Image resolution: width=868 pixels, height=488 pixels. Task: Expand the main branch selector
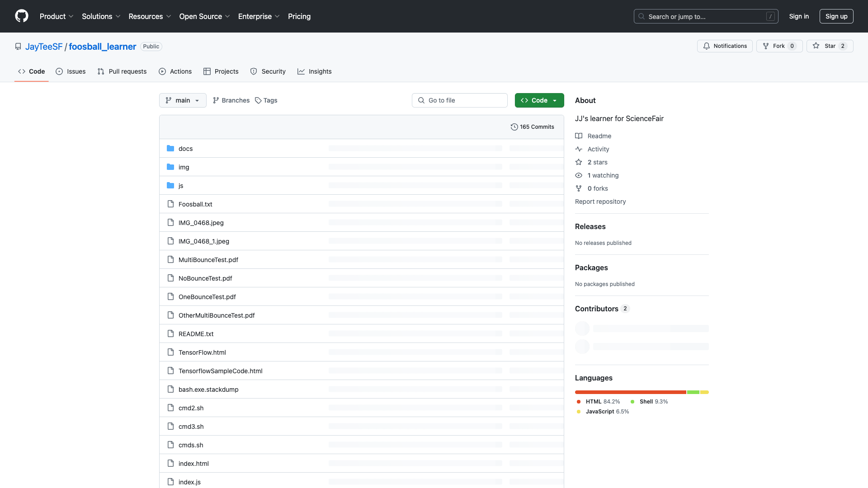[x=183, y=100]
